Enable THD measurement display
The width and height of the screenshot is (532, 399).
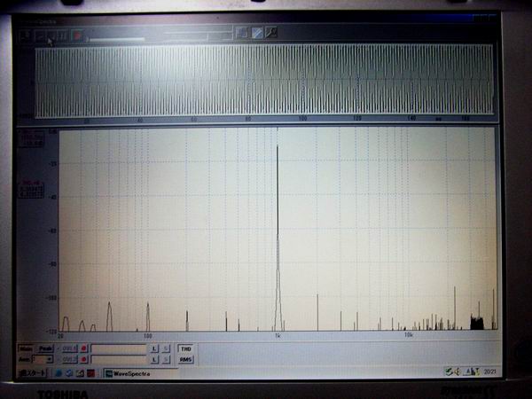click(185, 348)
